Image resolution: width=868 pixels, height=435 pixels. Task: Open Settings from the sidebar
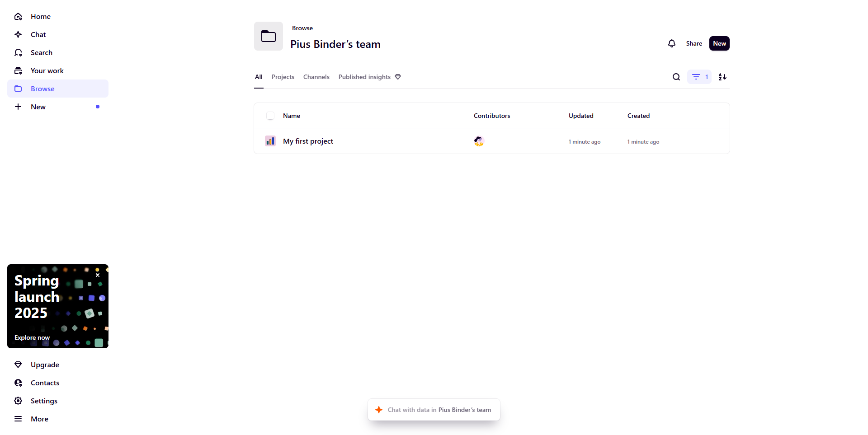(44, 401)
